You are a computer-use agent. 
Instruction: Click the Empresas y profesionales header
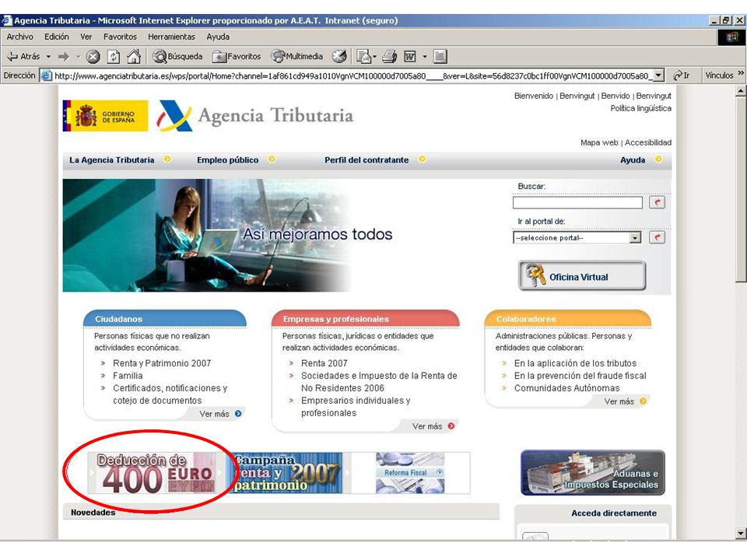point(366,319)
